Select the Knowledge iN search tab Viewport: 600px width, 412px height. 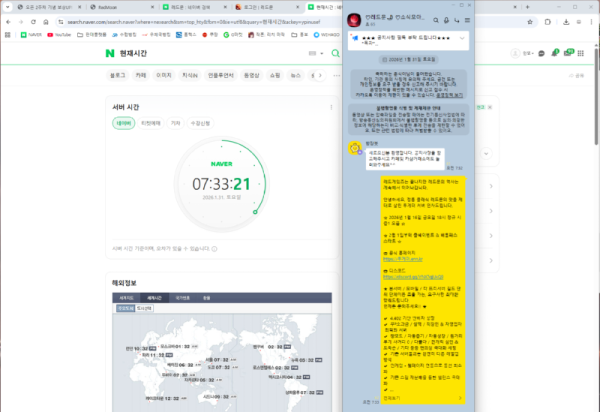point(190,75)
